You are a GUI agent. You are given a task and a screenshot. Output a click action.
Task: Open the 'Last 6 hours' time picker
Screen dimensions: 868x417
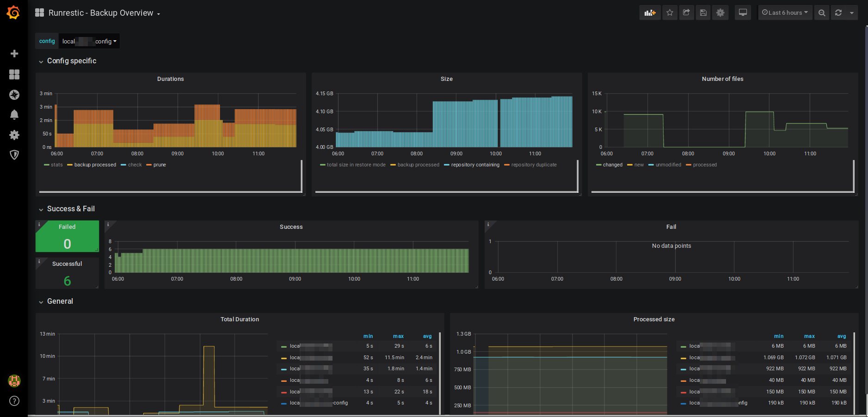coord(785,13)
